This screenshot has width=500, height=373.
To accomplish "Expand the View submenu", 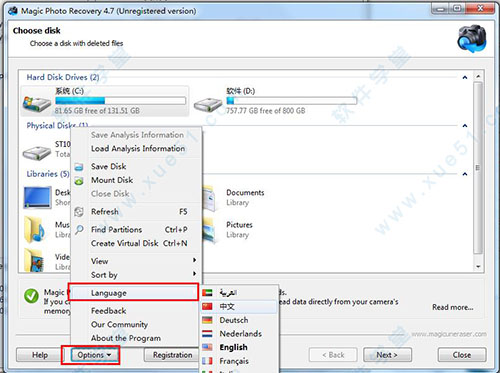I will [136, 261].
